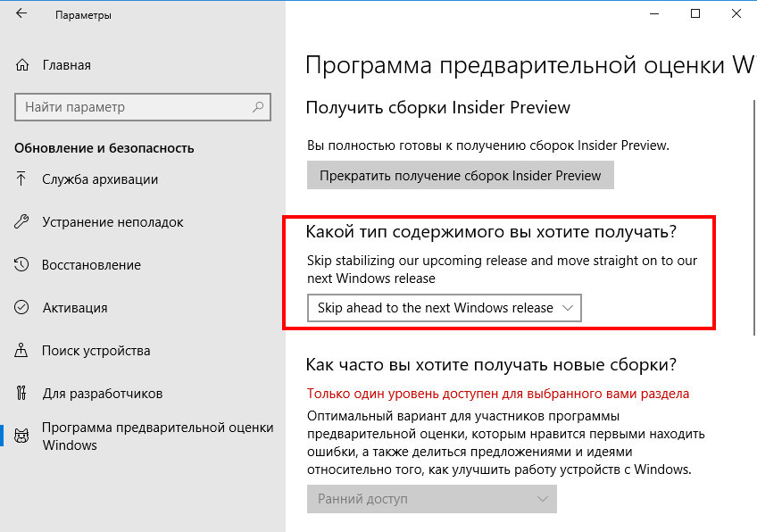This screenshot has width=757, height=532.
Task: Open Восстановление section
Action: click(x=91, y=265)
